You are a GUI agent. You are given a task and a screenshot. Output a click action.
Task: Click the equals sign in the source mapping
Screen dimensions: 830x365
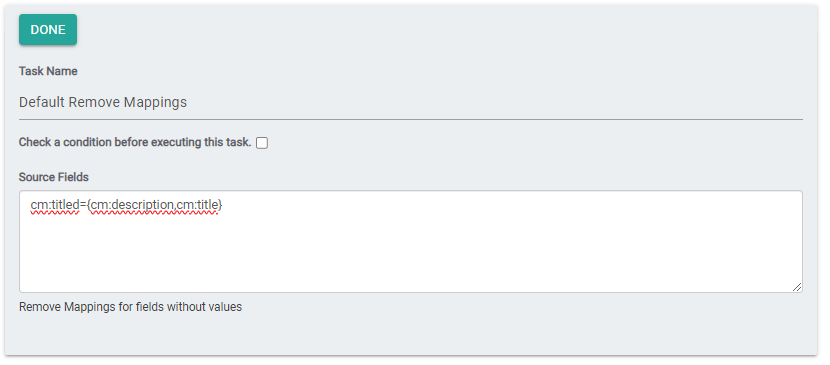pyautogui.click(x=83, y=205)
